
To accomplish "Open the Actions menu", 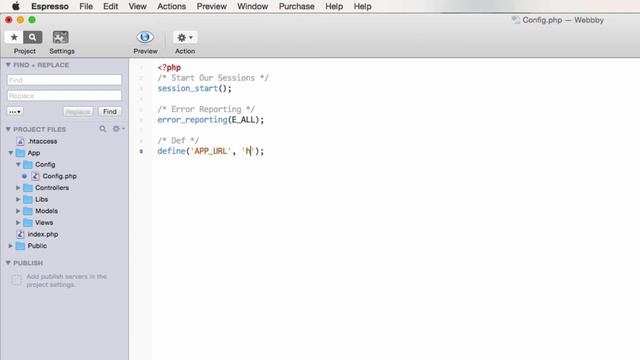I will (x=171, y=6).
